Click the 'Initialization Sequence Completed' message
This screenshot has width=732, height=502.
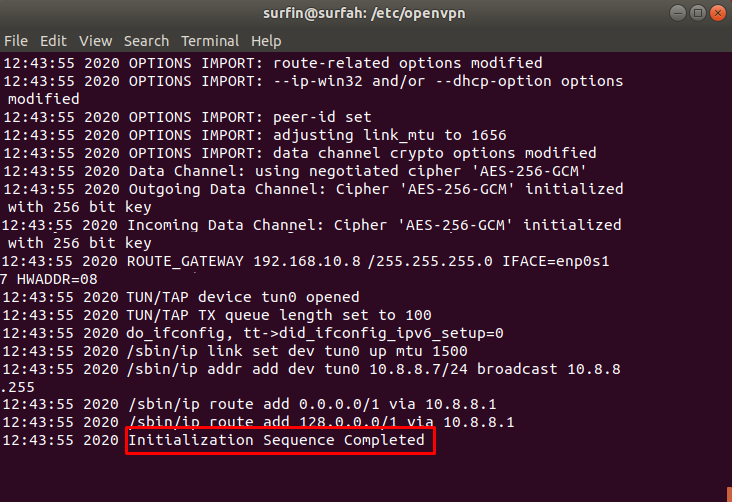(x=276, y=440)
